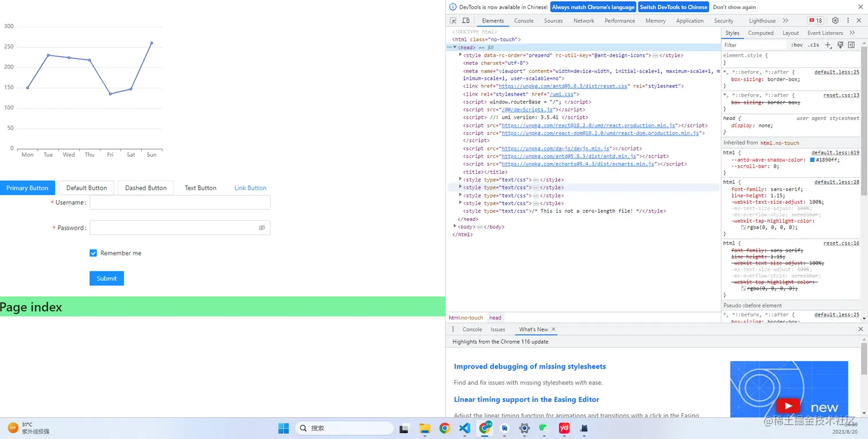Click the Dashed Button

pyautogui.click(x=146, y=188)
